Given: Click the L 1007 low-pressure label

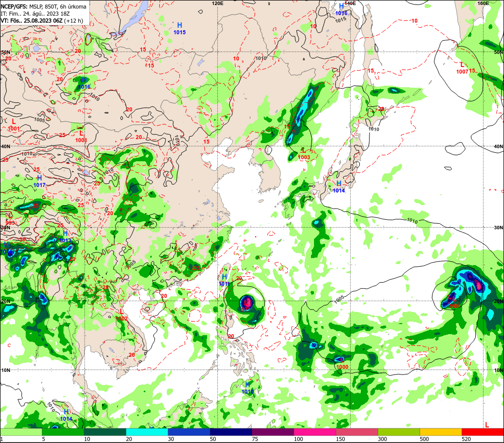Looking at the screenshot, I should click(x=462, y=68).
